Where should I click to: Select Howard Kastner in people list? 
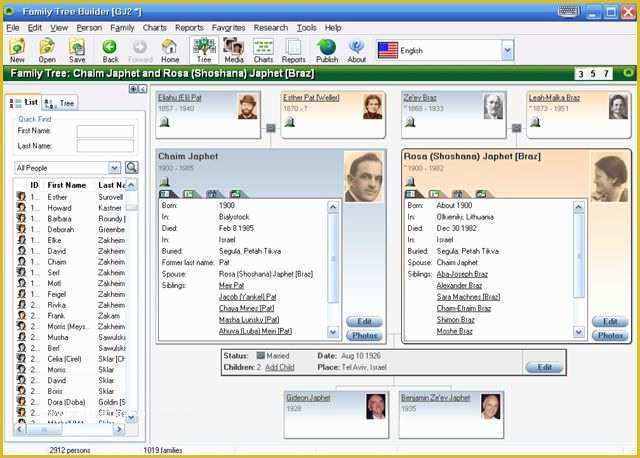coord(70,208)
